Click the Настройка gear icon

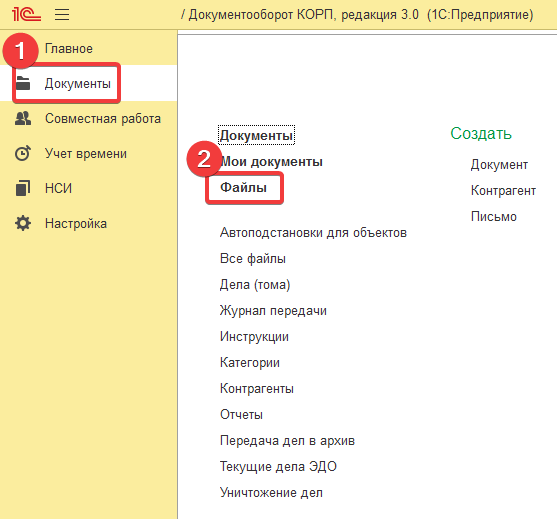[23, 223]
